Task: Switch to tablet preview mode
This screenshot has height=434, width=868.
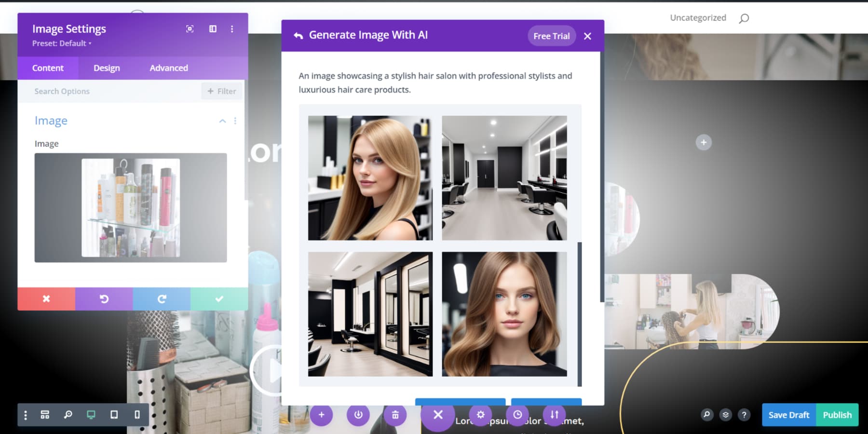Action: click(x=114, y=415)
